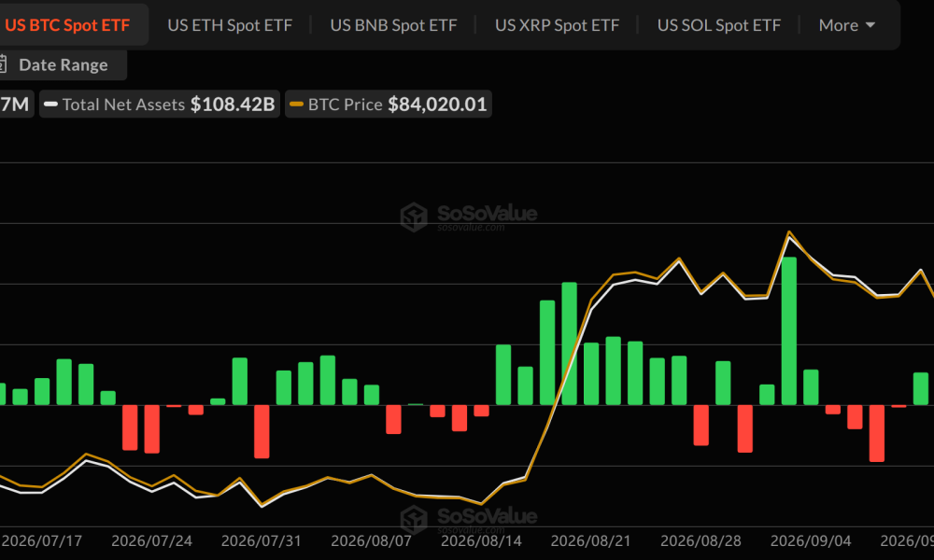This screenshot has height=560, width=934.
Task: Click the BTC price line peak near 2026/09/04
Action: (789, 232)
